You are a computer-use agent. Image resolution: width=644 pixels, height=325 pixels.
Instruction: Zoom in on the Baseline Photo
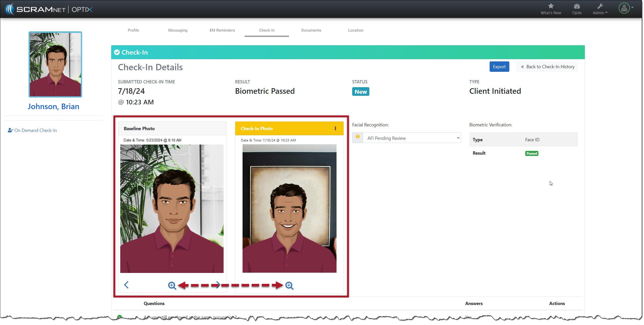(x=172, y=285)
